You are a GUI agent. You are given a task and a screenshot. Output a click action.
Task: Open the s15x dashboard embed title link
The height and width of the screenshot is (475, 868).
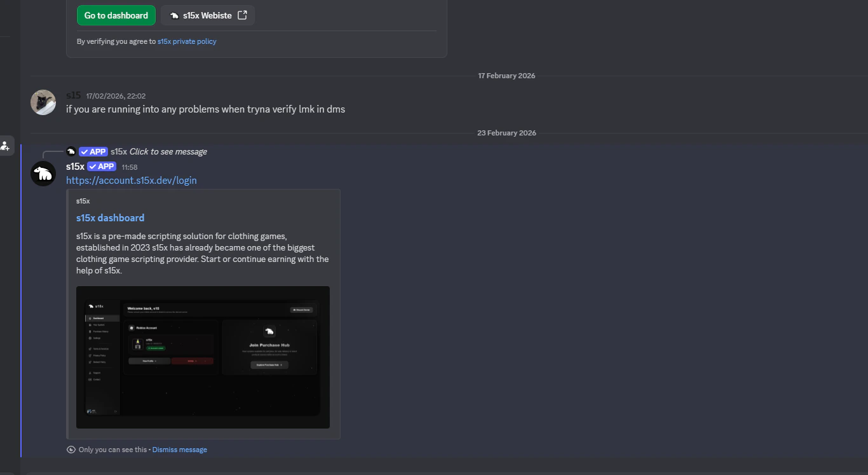click(111, 217)
